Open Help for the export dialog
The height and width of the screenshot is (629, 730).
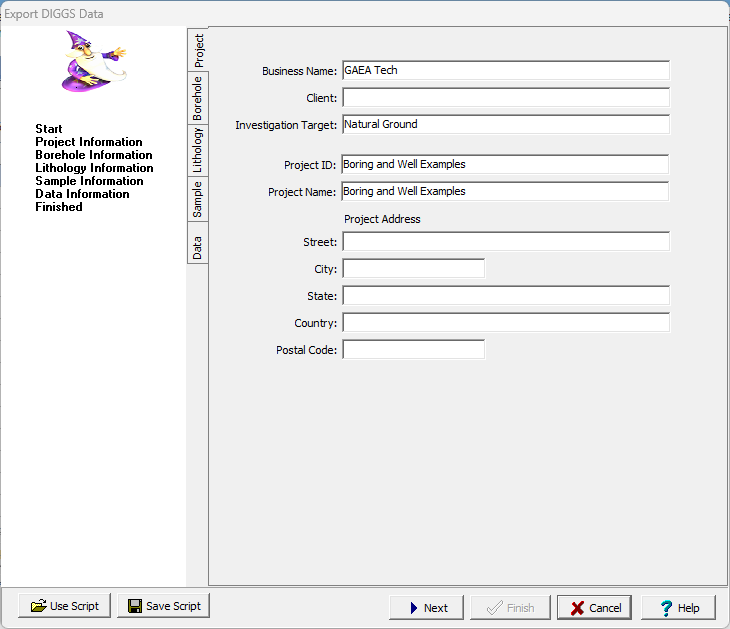pos(678,607)
